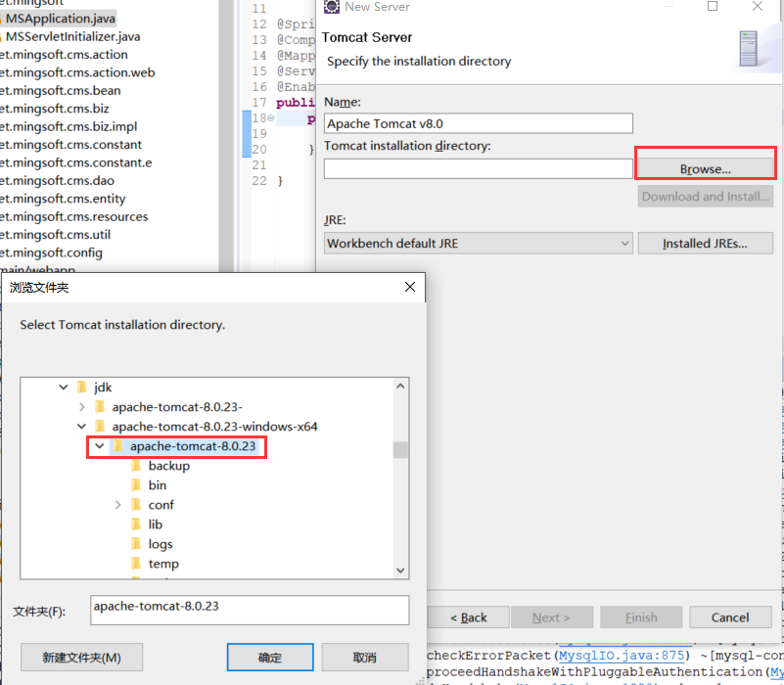Viewport: 784px width, 685px height.
Task: Open MysqlIO.java:875 stack trace link
Action: [x=621, y=656]
